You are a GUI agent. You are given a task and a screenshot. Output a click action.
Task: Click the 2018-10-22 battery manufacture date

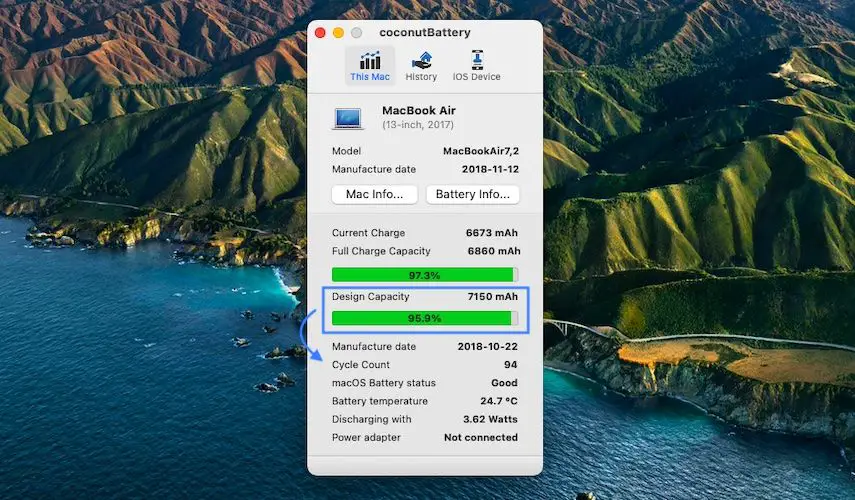click(487, 346)
